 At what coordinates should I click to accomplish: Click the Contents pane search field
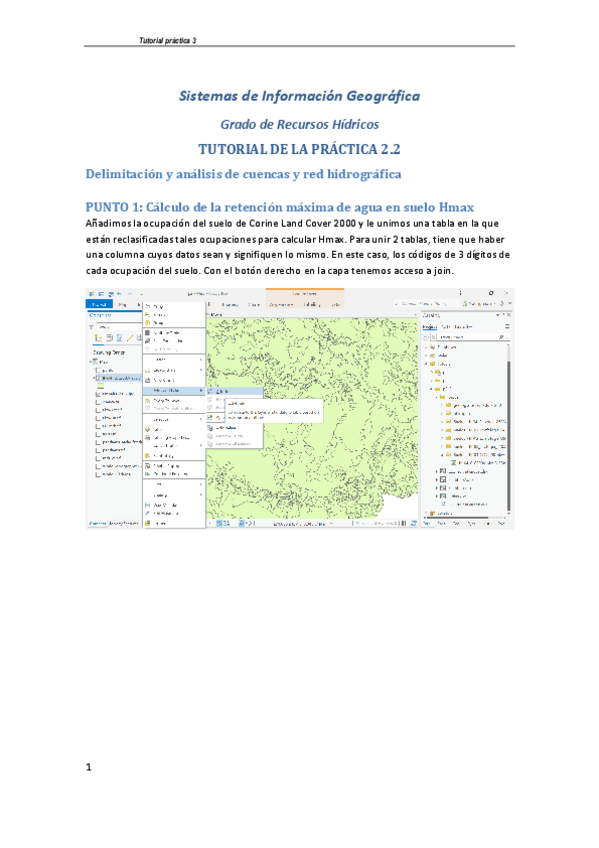coord(119,327)
